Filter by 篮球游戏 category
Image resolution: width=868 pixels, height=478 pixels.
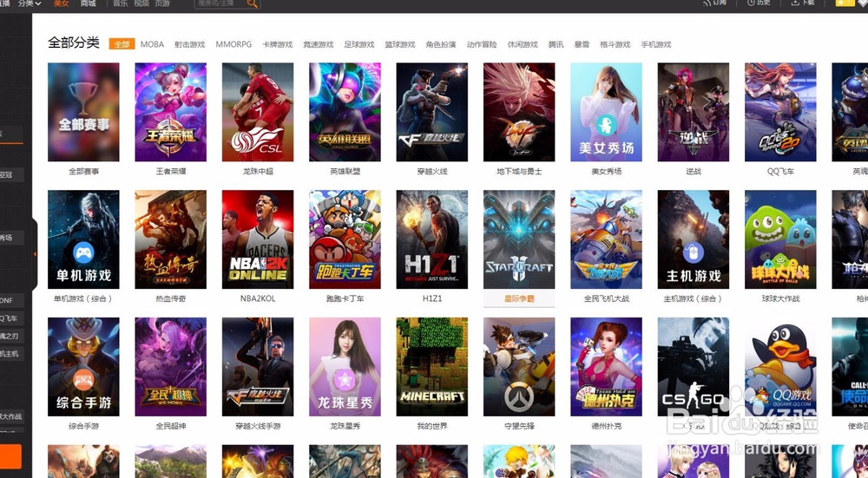pos(400,44)
